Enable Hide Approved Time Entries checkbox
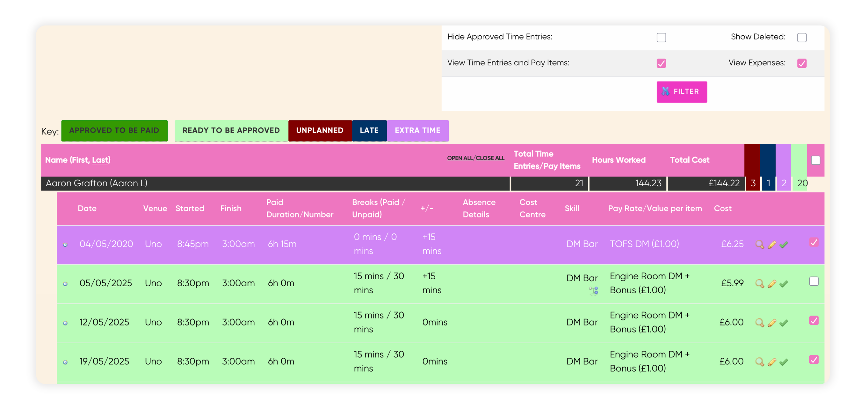Screen dimensions: 868x407 point(661,37)
